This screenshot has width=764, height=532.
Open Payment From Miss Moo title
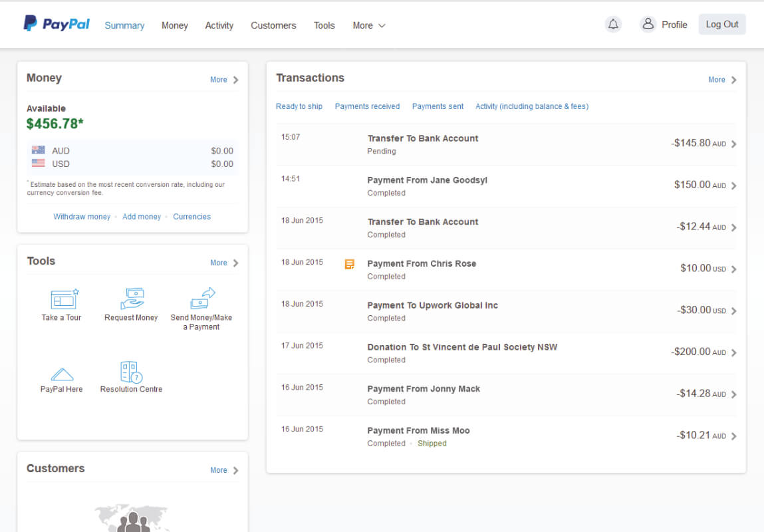pyautogui.click(x=418, y=431)
